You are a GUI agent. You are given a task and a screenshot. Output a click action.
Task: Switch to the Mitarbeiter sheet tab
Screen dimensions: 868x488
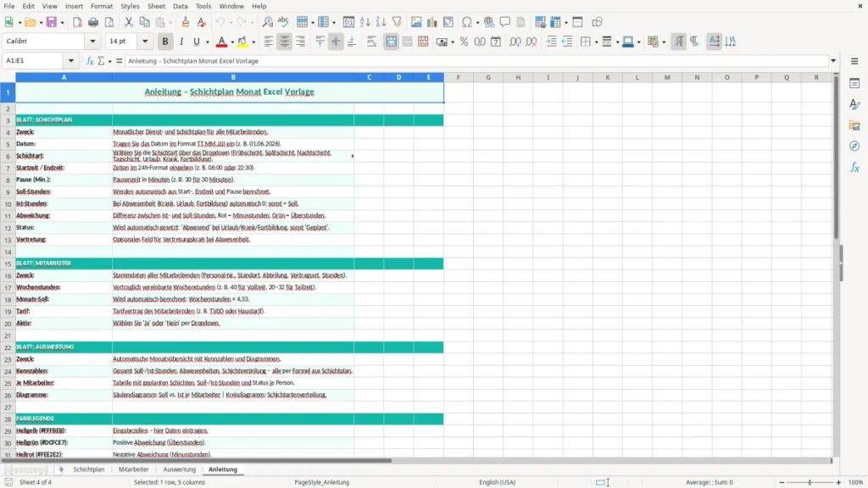point(133,469)
